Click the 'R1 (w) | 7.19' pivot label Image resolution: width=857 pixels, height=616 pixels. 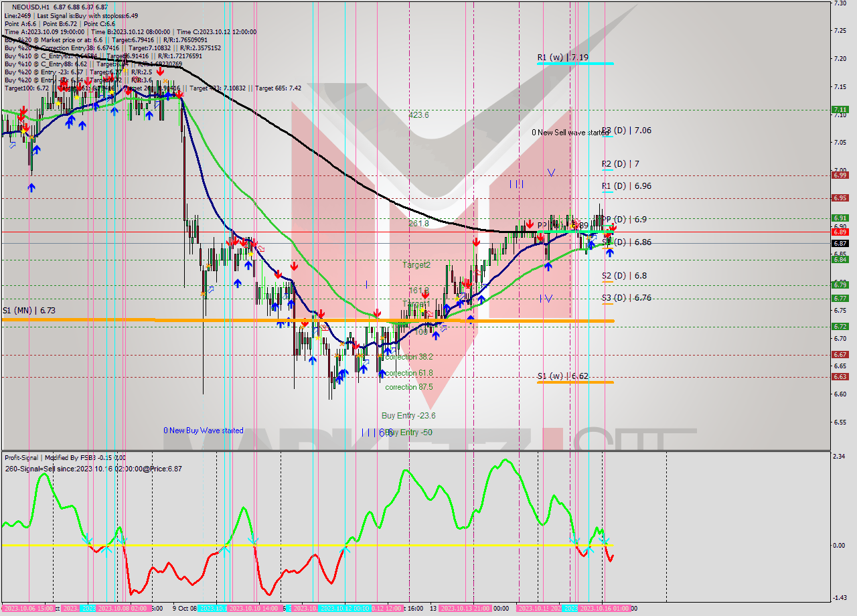562,58
